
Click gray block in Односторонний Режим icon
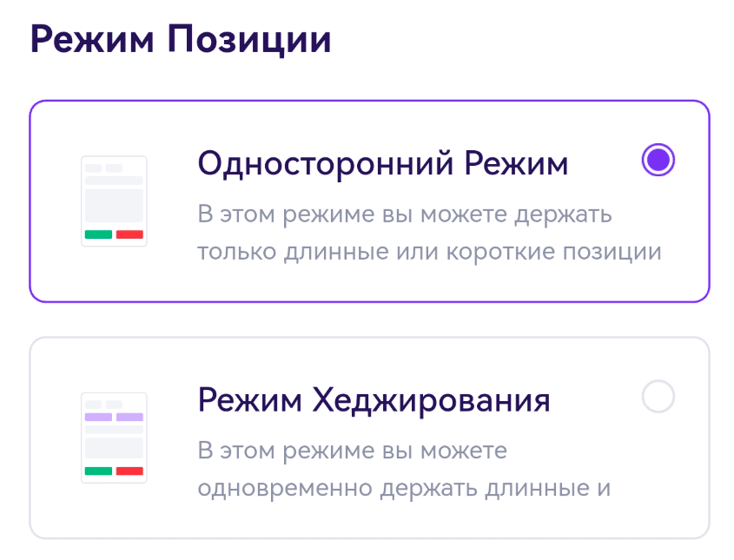click(x=114, y=206)
